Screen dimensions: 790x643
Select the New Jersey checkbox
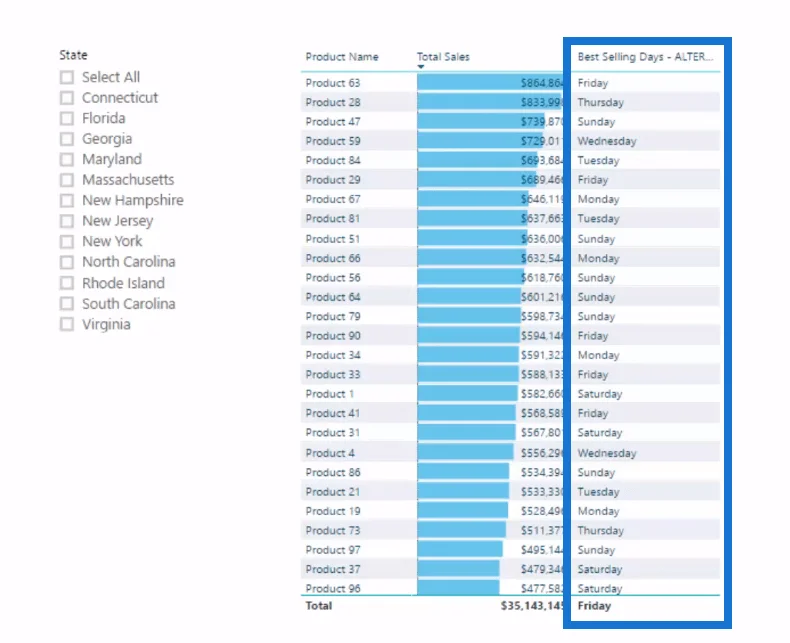[67, 221]
